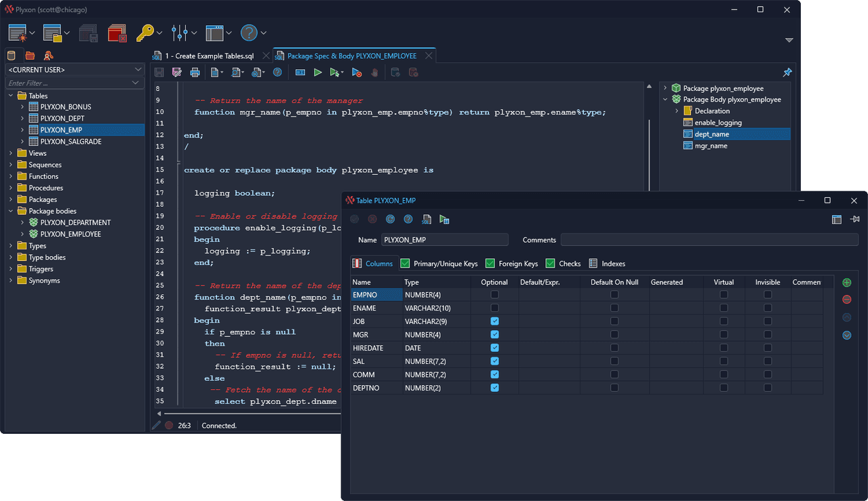Click the compile/edit pencil icon
This screenshot has height=501, width=868.
pos(177,73)
